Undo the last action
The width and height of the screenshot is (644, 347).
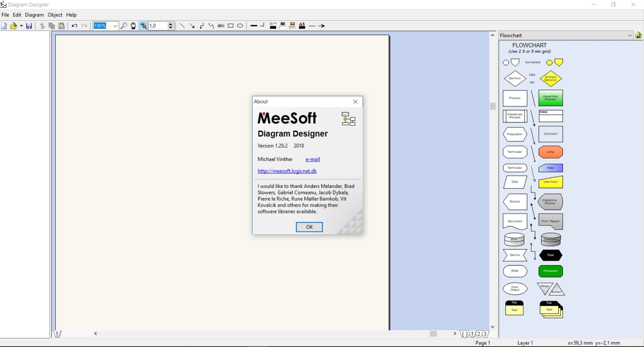click(74, 26)
